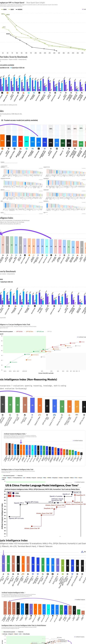Click the 'OpenAI, GPT-3.5 Turbo' data label
Image resolution: width=86 pixels, height=644 pixels.
(x=17, y=518)
